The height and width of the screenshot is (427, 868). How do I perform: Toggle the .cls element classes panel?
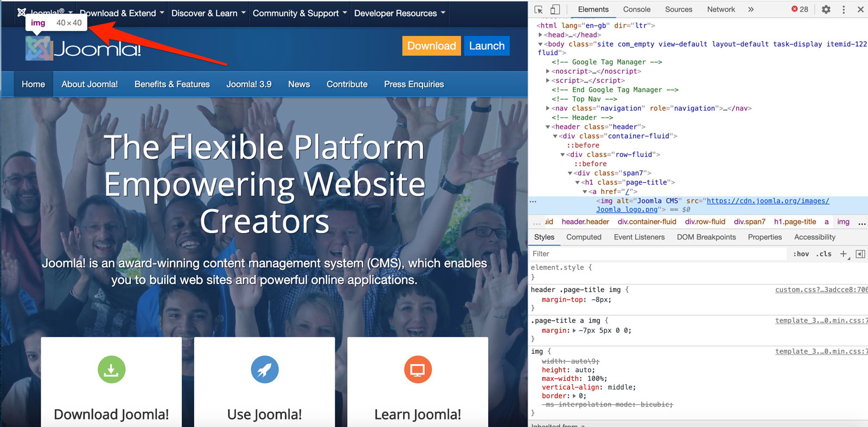824,254
